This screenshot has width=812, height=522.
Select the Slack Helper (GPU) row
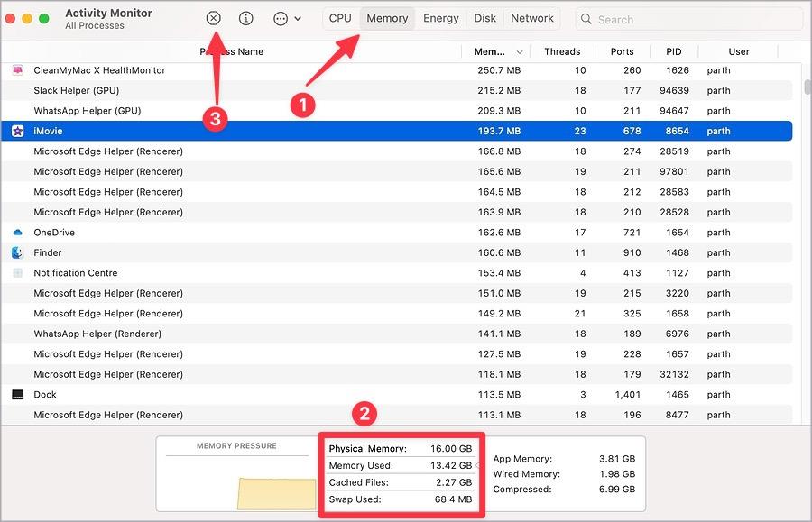click(397, 90)
